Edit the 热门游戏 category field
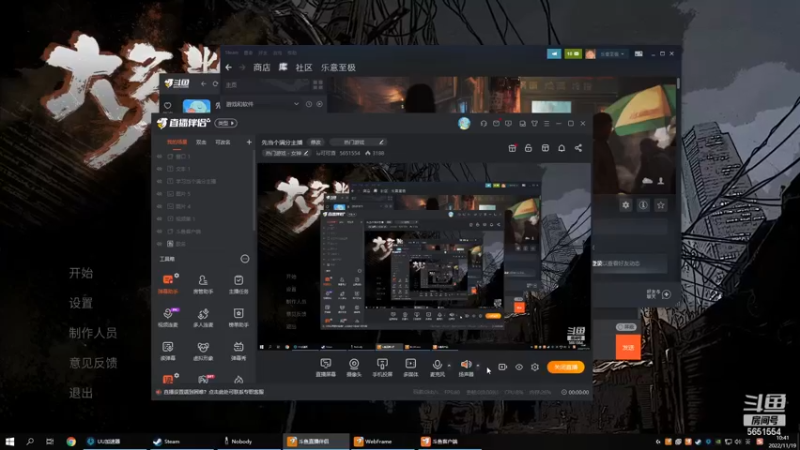 click(358, 142)
